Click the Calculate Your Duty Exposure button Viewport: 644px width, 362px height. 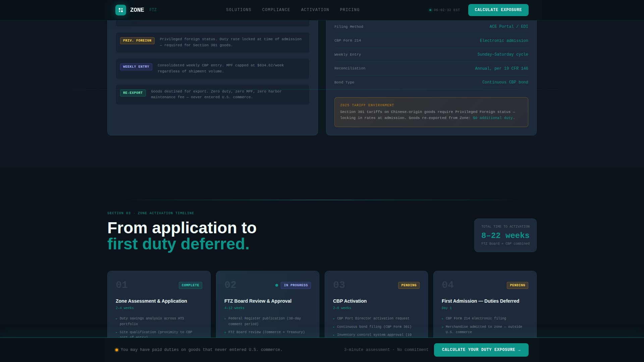481,350
